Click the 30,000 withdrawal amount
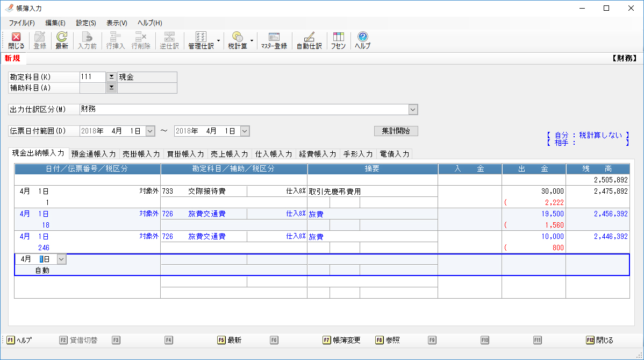The width and height of the screenshot is (644, 360). [553, 191]
